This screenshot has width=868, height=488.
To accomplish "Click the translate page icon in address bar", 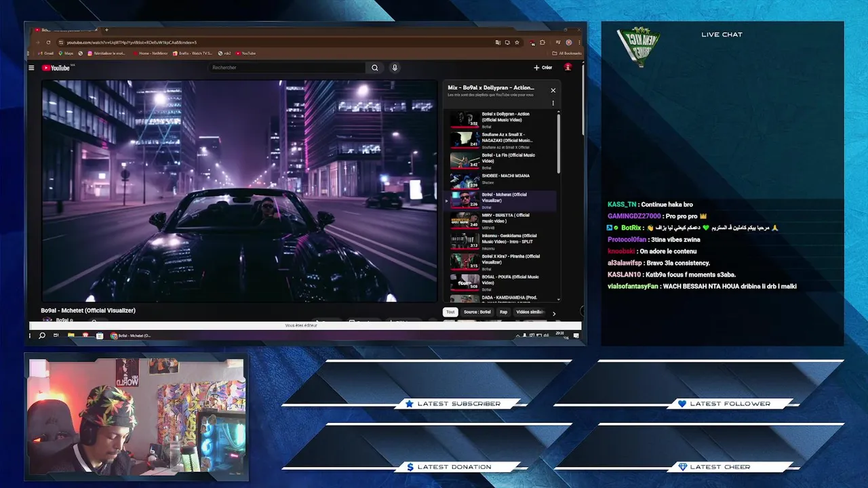I will 498,42.
